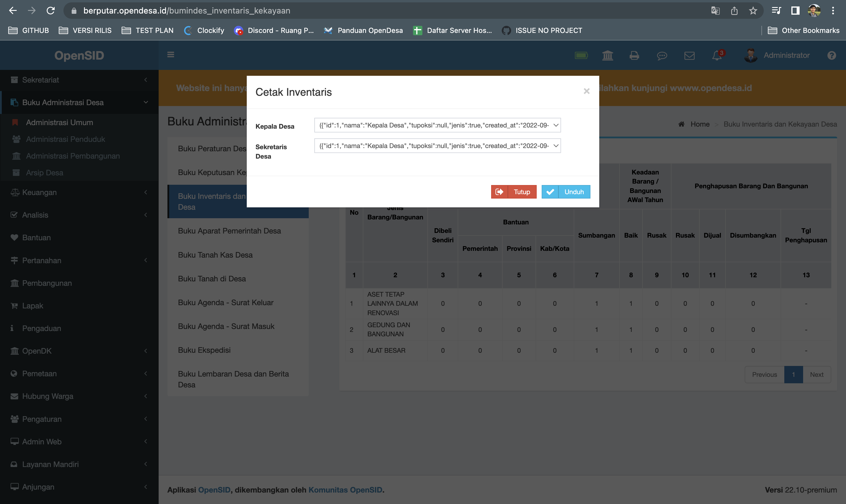846x504 pixels.
Task: Open the Komunitas OpenSID footer link
Action: (345, 490)
